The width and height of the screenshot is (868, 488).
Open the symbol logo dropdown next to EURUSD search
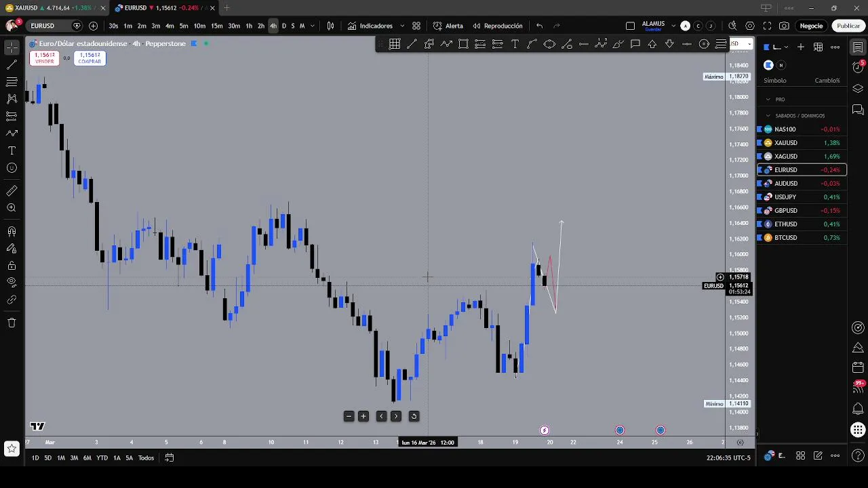click(x=77, y=26)
